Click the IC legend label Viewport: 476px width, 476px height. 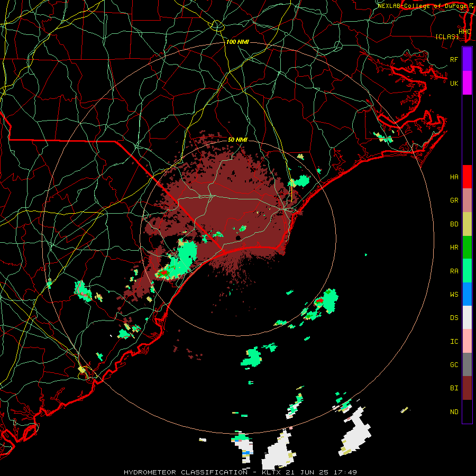click(x=454, y=342)
